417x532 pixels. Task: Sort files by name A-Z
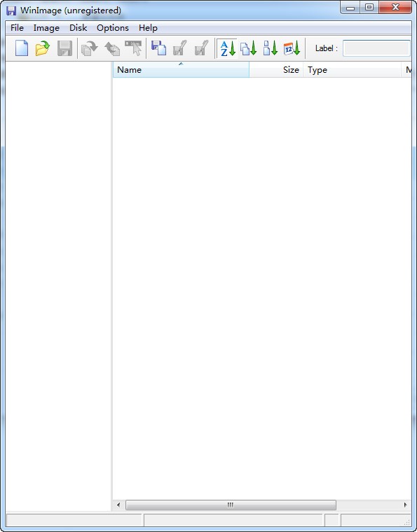tap(228, 48)
